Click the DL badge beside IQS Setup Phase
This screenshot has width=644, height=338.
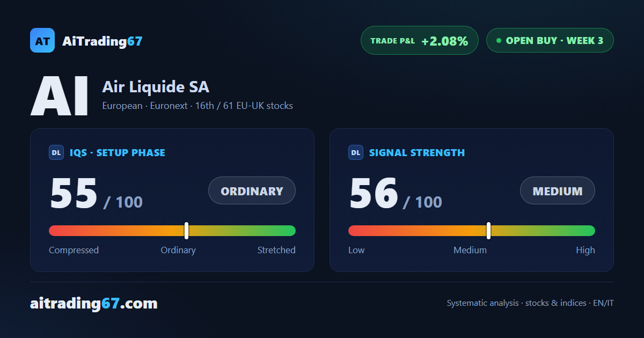(x=56, y=152)
